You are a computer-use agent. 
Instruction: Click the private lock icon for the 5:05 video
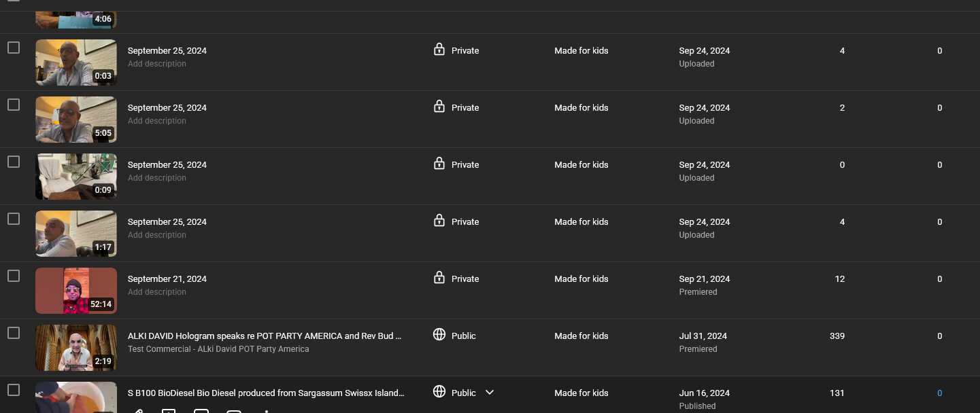[x=439, y=107]
